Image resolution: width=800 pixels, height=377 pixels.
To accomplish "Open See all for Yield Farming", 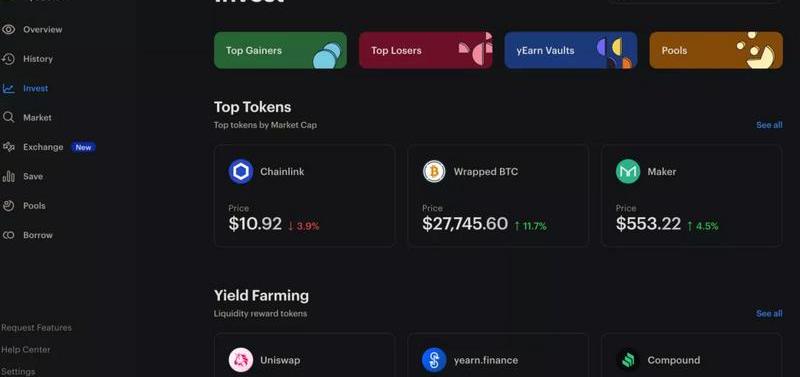I will [x=769, y=313].
